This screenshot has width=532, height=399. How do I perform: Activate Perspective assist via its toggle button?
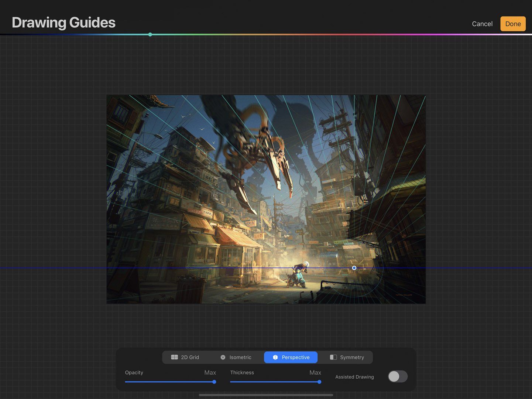(291, 357)
